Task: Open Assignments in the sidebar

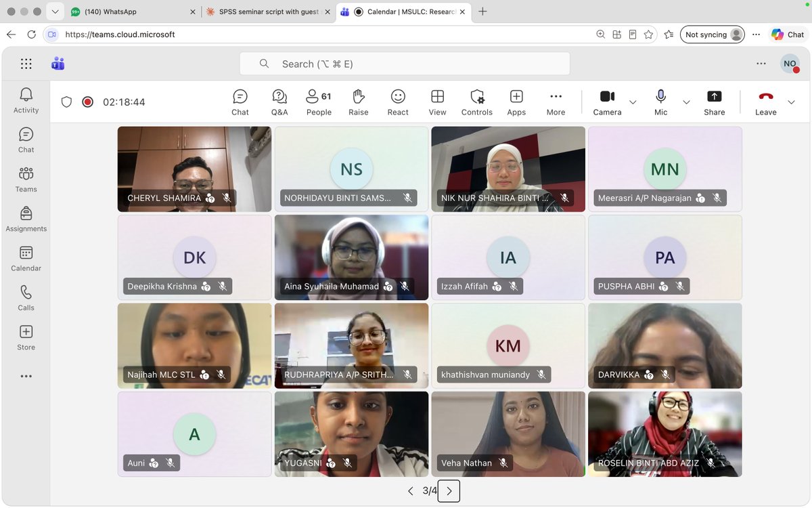Action: (26, 219)
